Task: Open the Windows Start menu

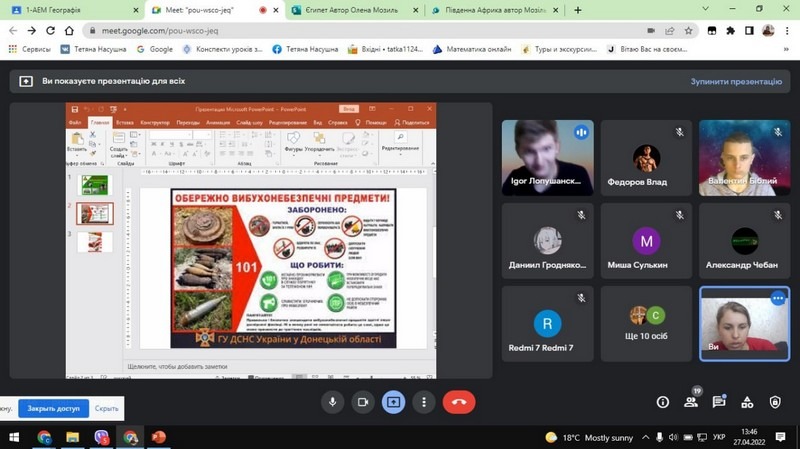Action: (14, 437)
